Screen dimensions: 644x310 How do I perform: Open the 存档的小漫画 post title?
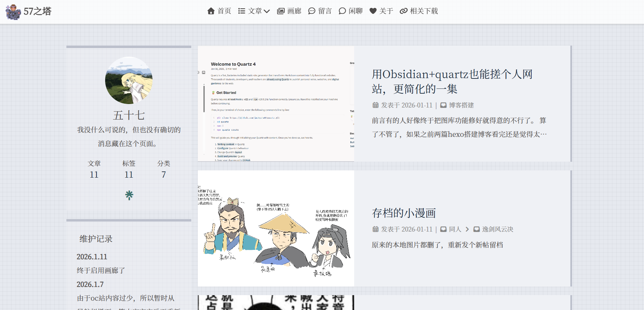(x=404, y=213)
